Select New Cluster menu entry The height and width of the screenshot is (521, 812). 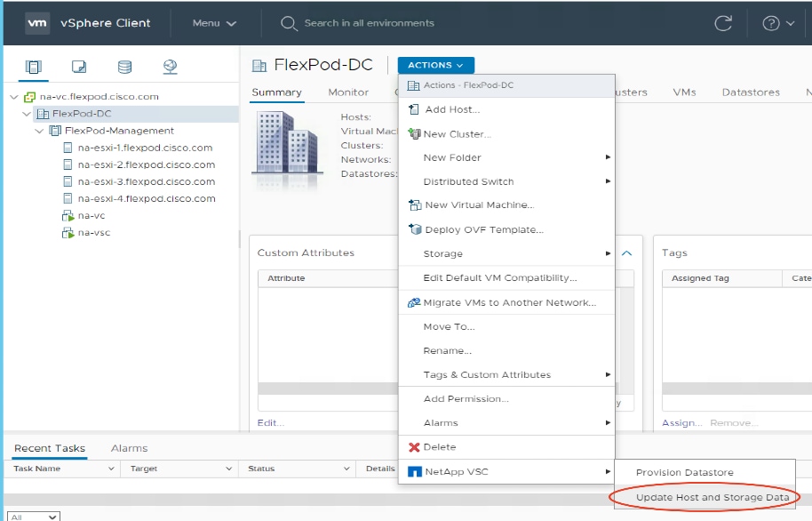[506, 133]
